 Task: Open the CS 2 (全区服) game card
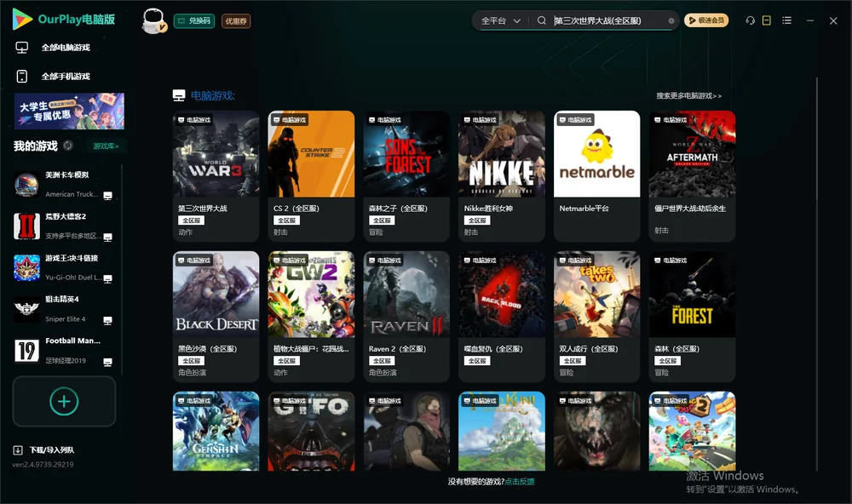[x=311, y=176]
